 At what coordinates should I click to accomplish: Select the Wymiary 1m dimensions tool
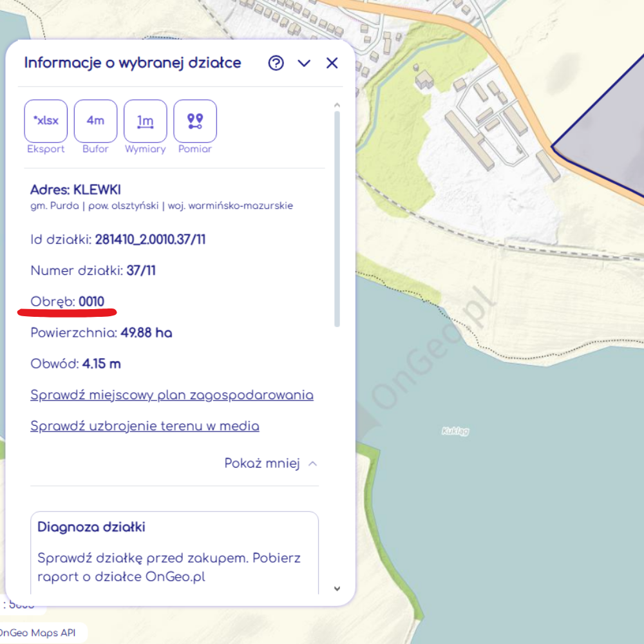coord(146,121)
